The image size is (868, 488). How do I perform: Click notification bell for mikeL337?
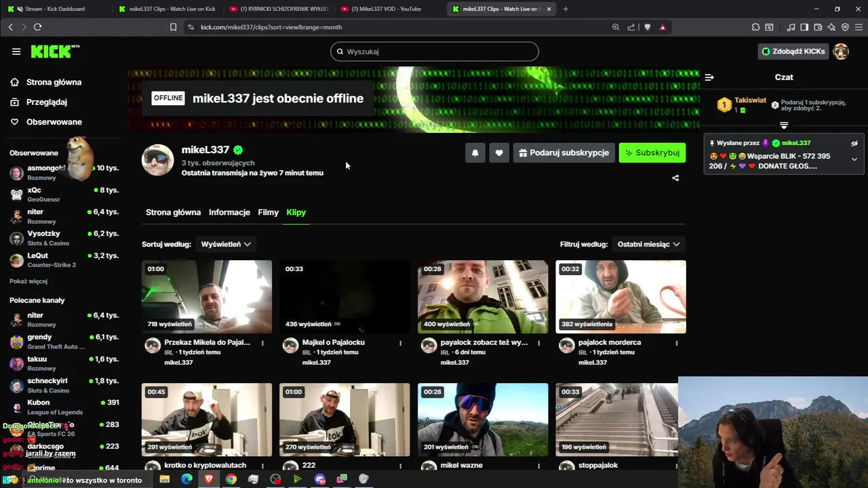[x=475, y=153]
